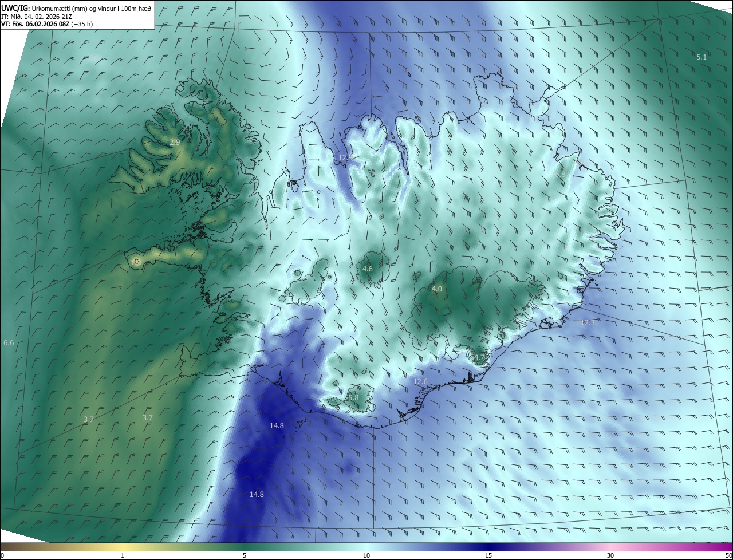Click the colorbar tick label 0
The width and height of the screenshot is (733, 560).
2,555
